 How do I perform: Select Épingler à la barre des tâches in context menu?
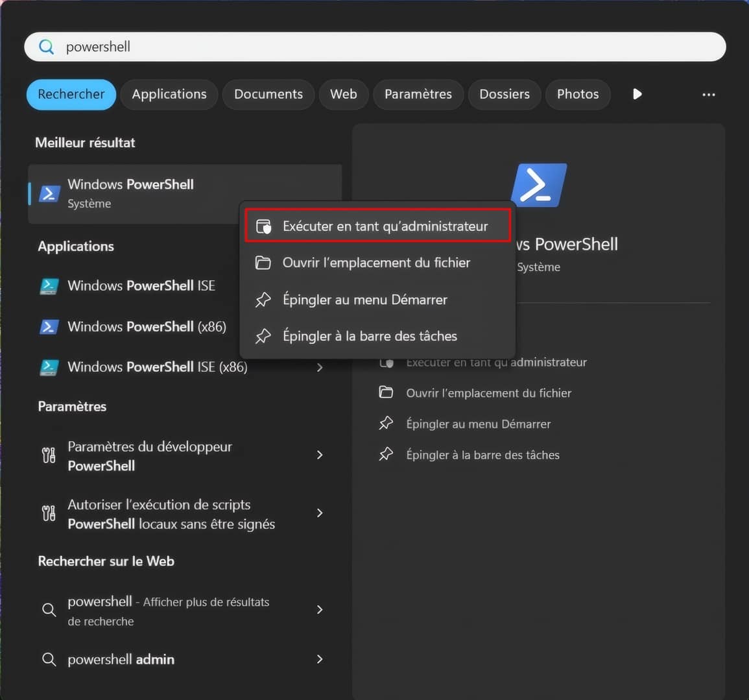(x=370, y=336)
